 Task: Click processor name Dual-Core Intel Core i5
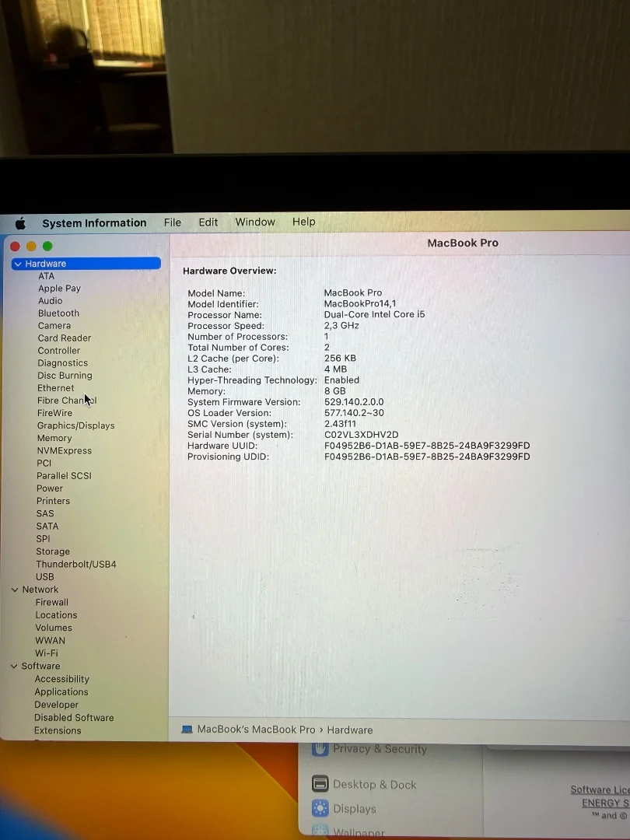(x=374, y=314)
